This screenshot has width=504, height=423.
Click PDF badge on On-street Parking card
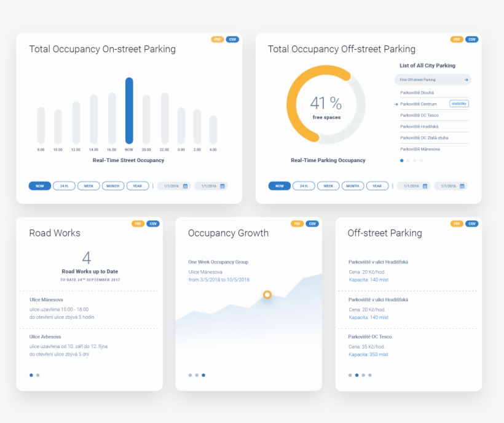pyautogui.click(x=217, y=39)
